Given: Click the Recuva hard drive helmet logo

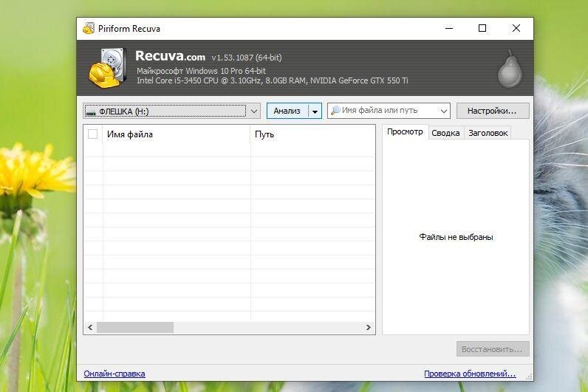Looking at the screenshot, I should (x=108, y=68).
